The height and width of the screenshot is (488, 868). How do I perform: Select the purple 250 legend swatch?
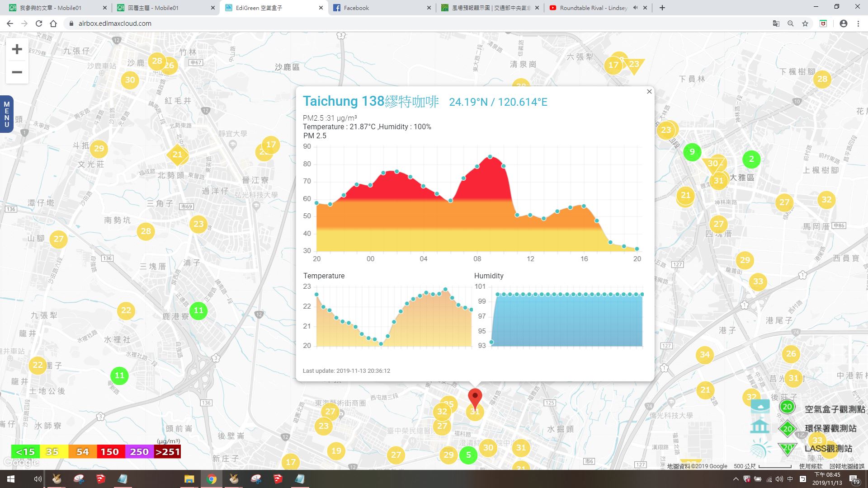(139, 451)
